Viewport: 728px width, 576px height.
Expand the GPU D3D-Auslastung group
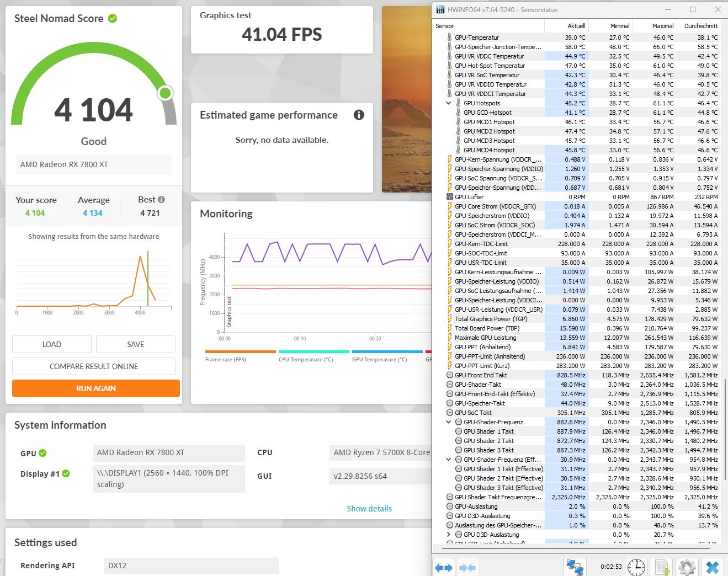[449, 535]
